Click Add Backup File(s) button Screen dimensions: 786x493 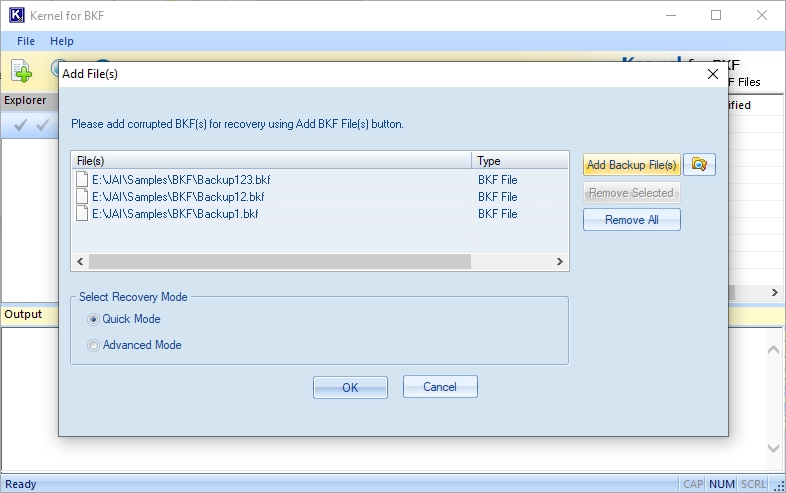click(632, 165)
